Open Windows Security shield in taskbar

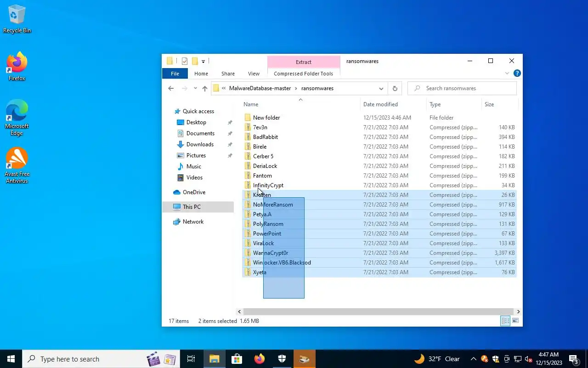pyautogui.click(x=282, y=359)
